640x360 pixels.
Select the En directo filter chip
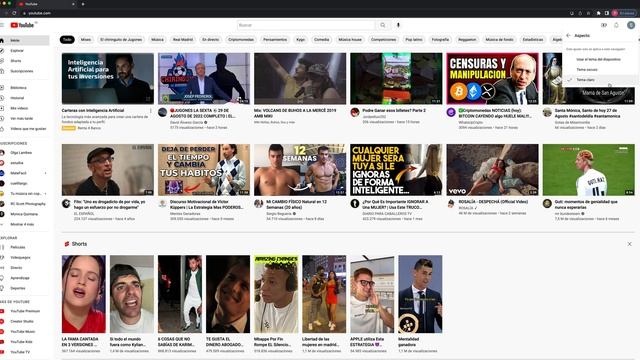(x=211, y=40)
